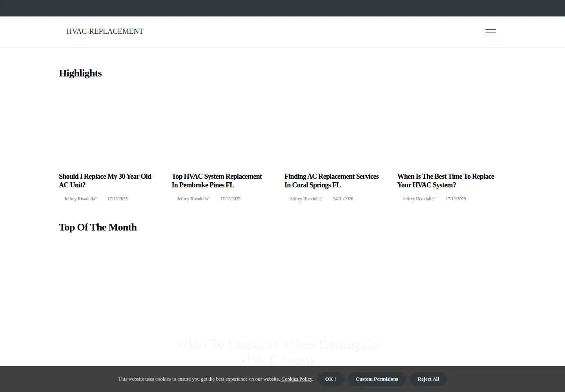Select author Jeffrey Rivadulla under Coral Springs article
The height and width of the screenshot is (392, 565).
306,199
